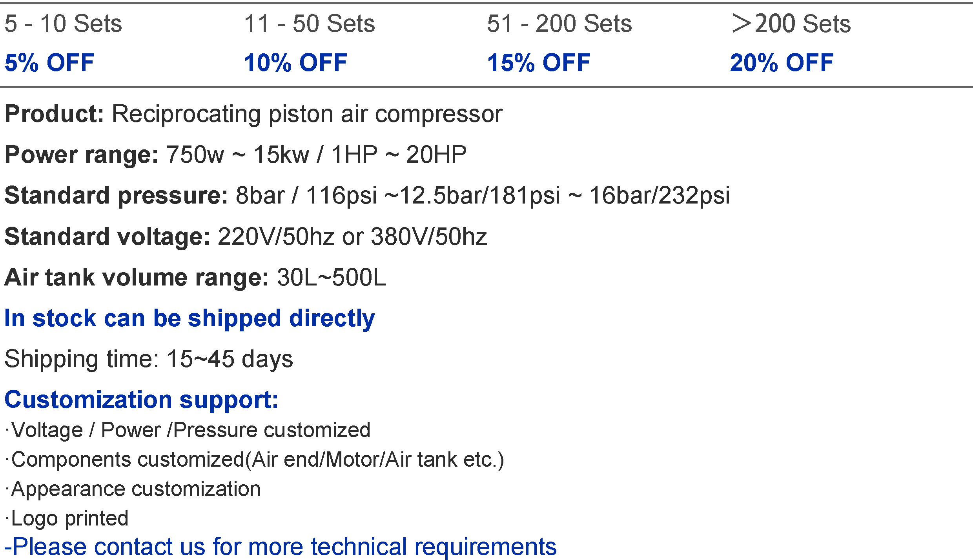Click the 5 - 10 Sets quantity tier

click(63, 24)
